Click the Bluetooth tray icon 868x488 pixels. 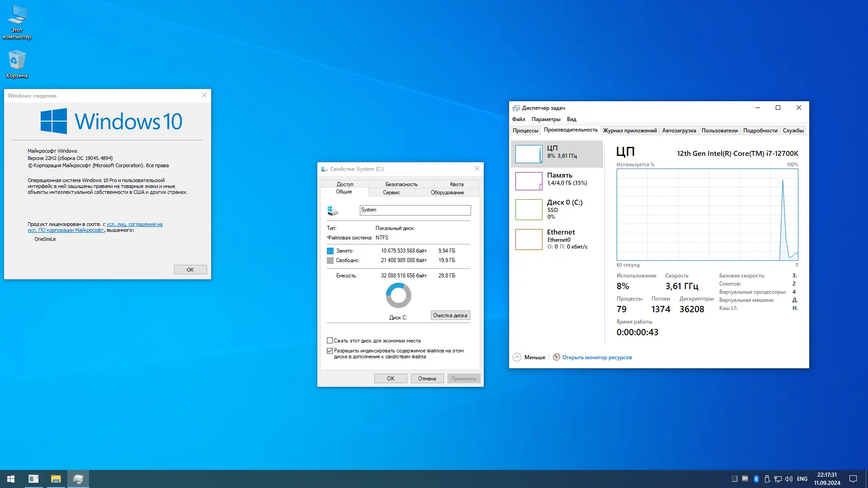[x=756, y=479]
